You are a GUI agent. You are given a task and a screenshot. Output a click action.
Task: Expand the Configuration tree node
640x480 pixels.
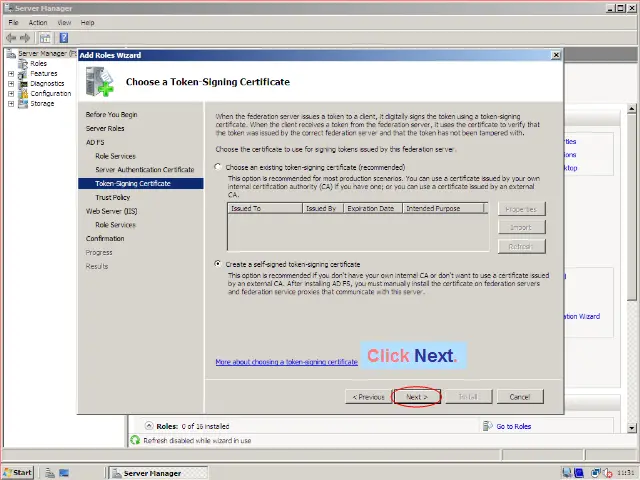[x=11, y=94]
